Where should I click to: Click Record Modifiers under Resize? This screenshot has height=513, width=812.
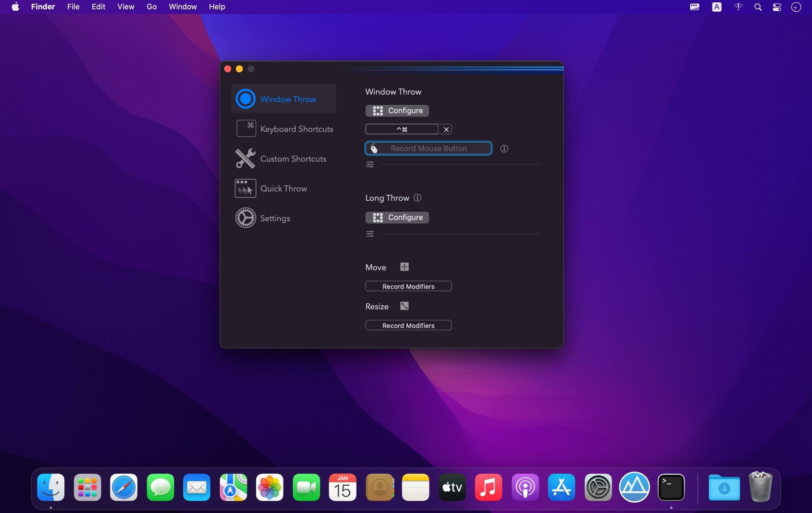[408, 325]
